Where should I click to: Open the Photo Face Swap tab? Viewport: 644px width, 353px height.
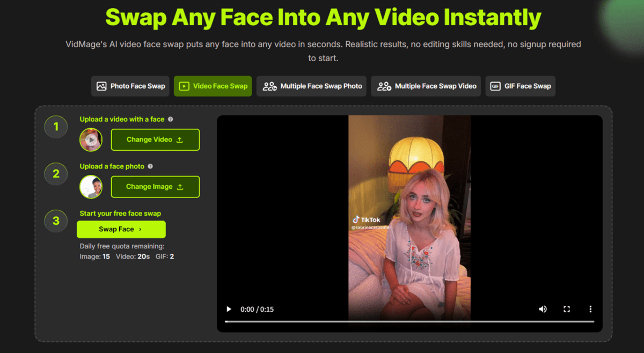click(130, 86)
